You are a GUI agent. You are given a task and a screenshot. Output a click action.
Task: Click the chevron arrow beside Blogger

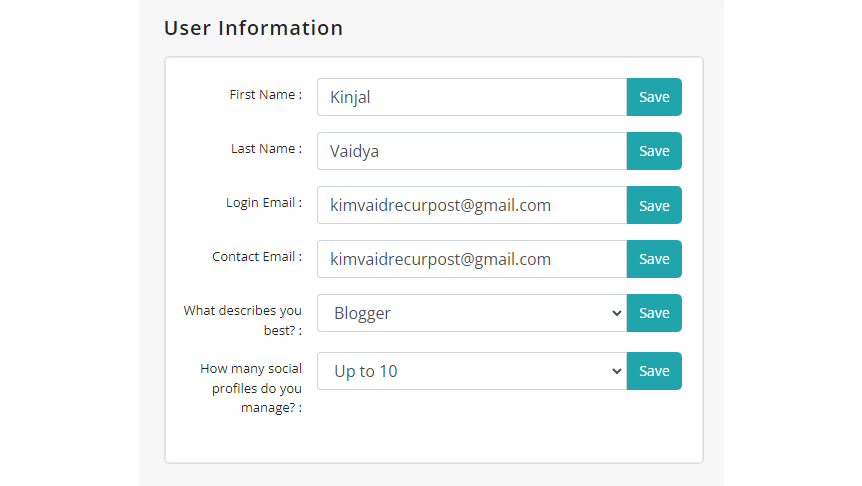coord(616,313)
